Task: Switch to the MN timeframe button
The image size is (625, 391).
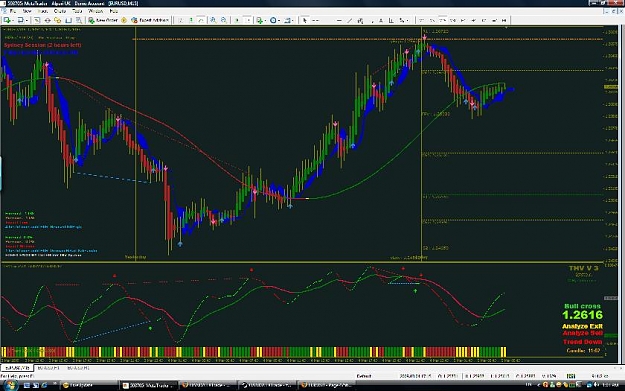Action: coord(504,20)
